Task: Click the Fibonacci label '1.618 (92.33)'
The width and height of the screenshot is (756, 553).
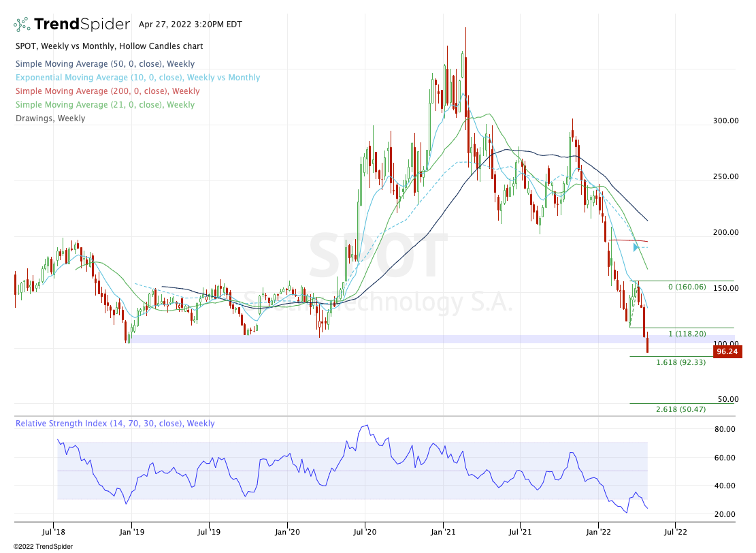Action: [680, 362]
